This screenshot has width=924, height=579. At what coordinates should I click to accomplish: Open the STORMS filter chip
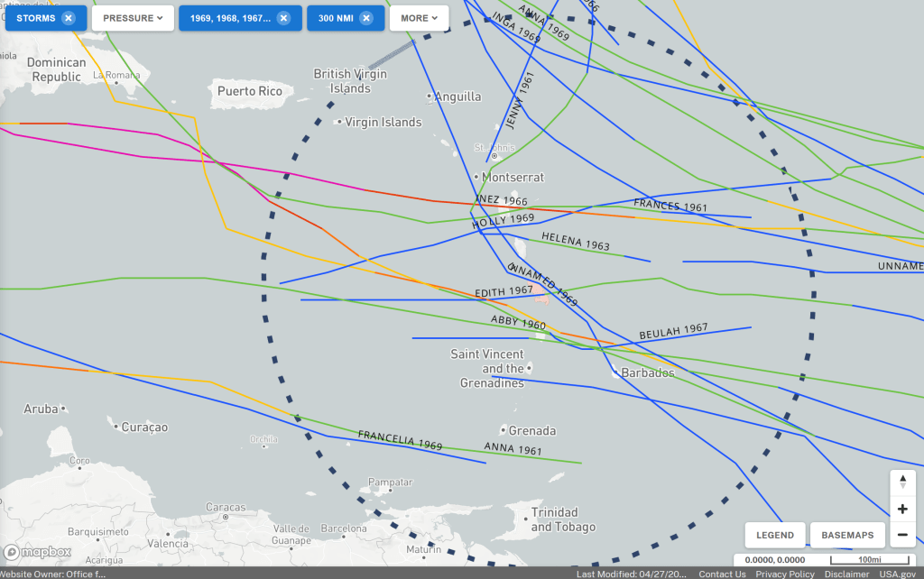(x=36, y=18)
